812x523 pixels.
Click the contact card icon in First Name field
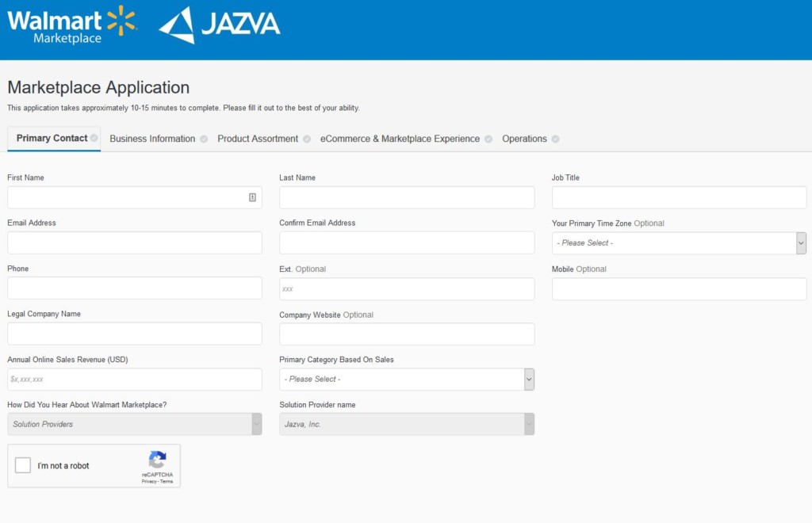coord(252,197)
